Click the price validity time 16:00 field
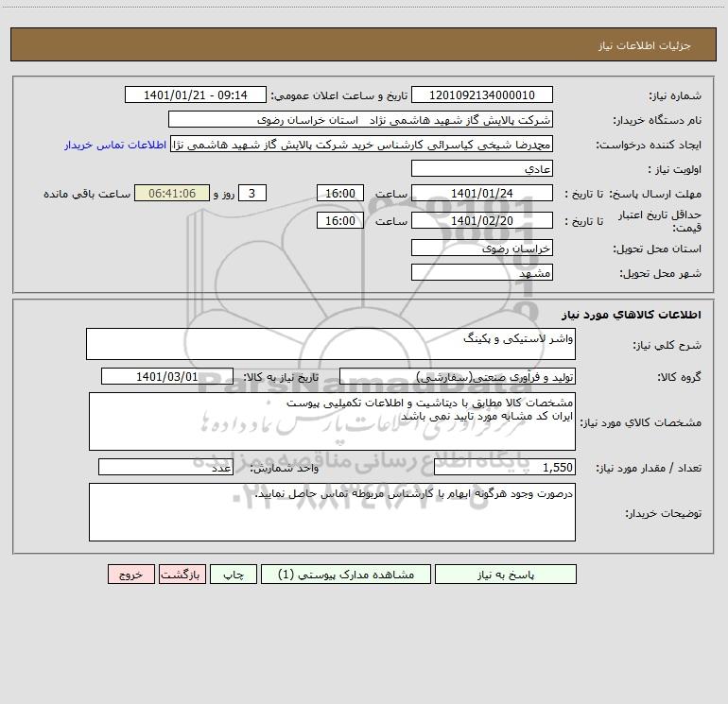 point(339,220)
